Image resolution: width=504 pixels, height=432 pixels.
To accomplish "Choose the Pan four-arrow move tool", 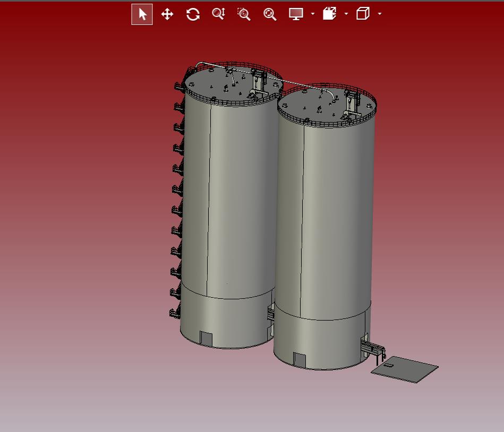I will click(167, 14).
